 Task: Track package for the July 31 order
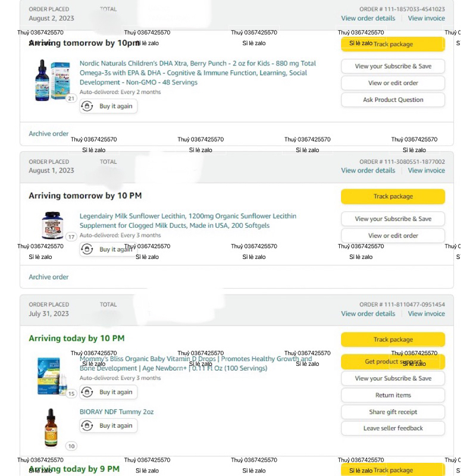coord(393,340)
